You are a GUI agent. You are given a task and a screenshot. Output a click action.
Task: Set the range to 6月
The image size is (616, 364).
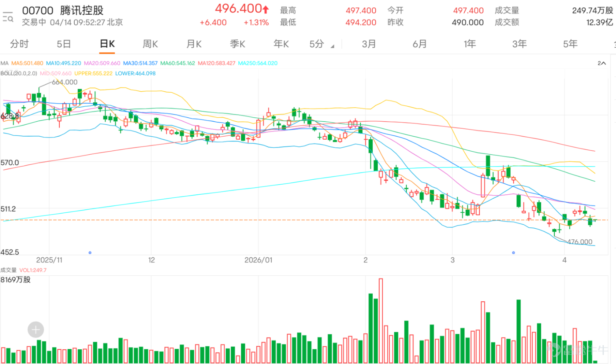click(x=420, y=44)
